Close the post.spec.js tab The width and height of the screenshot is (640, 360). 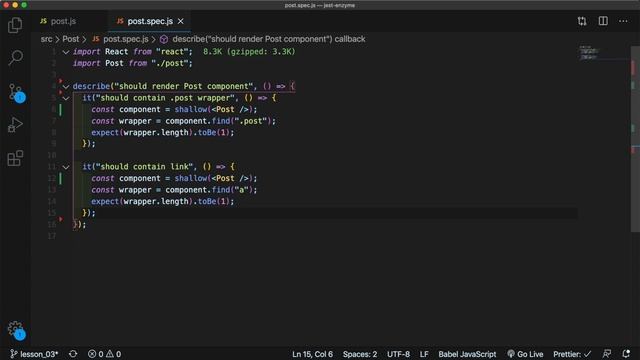coord(180,21)
